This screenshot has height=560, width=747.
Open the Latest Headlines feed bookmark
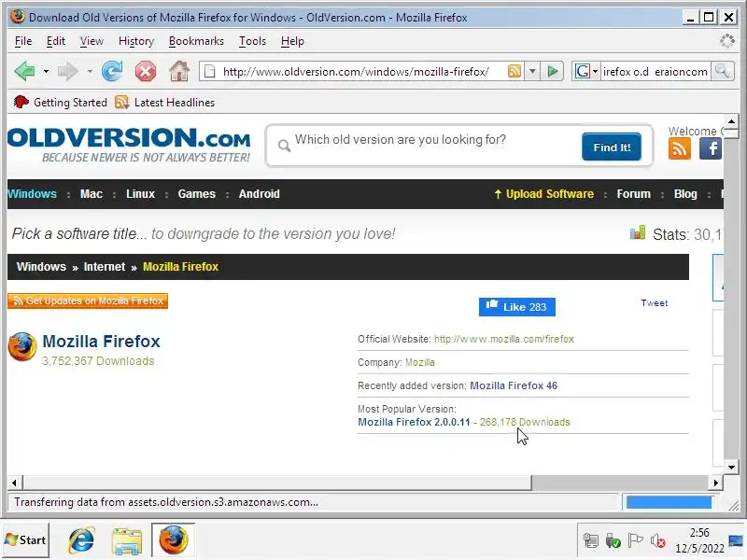click(x=165, y=103)
